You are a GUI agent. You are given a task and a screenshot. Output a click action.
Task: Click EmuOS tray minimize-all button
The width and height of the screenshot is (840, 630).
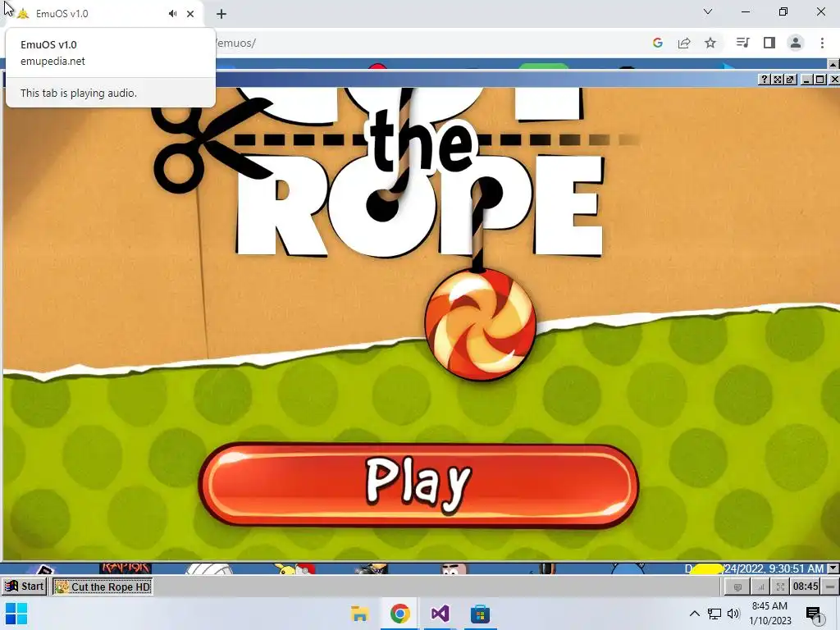point(830,587)
